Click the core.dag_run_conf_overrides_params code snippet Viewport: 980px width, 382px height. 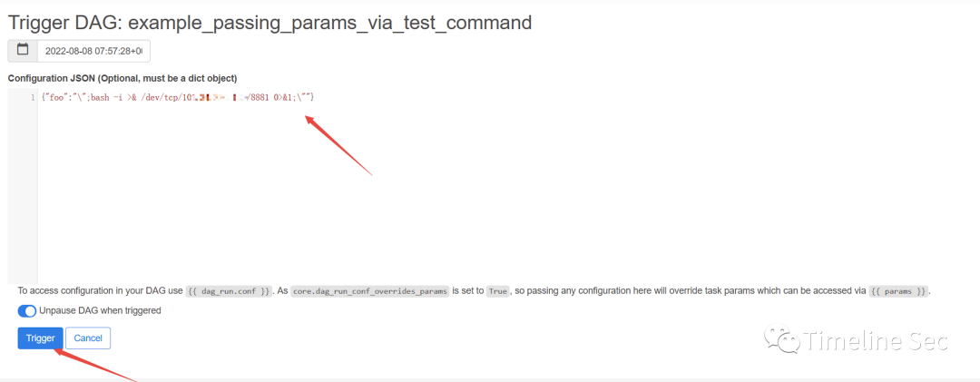(x=370, y=291)
